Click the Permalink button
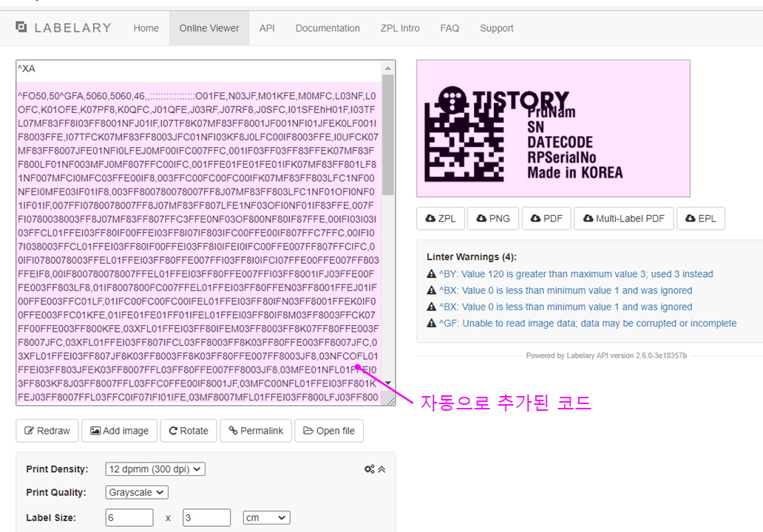The height and width of the screenshot is (532, 763). 256,431
